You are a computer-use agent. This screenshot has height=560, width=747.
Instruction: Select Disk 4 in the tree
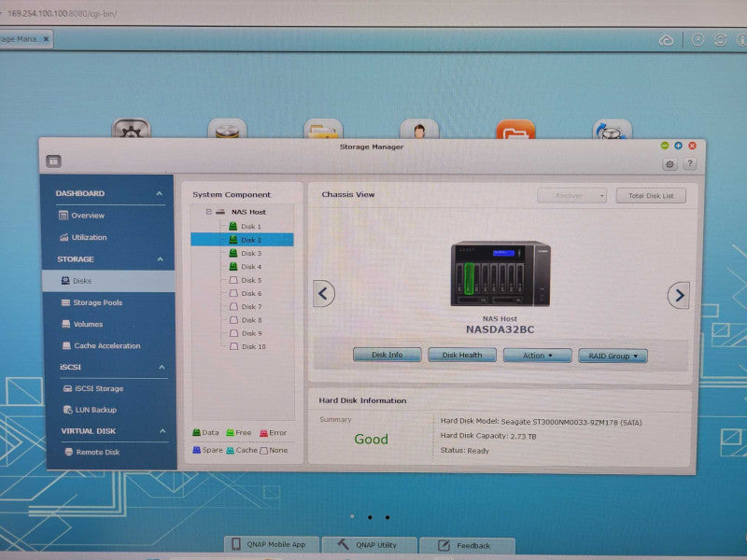point(246,267)
